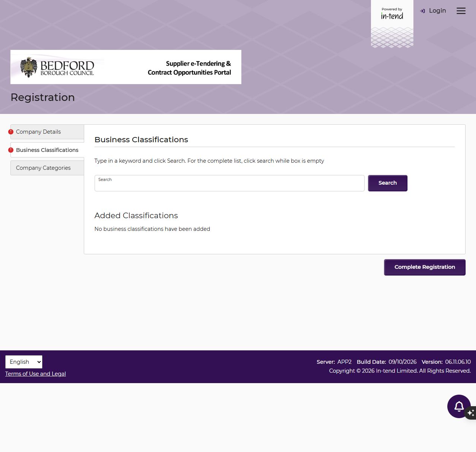Click the Search button
Viewport: 476px width, 452px height.
coord(388,183)
